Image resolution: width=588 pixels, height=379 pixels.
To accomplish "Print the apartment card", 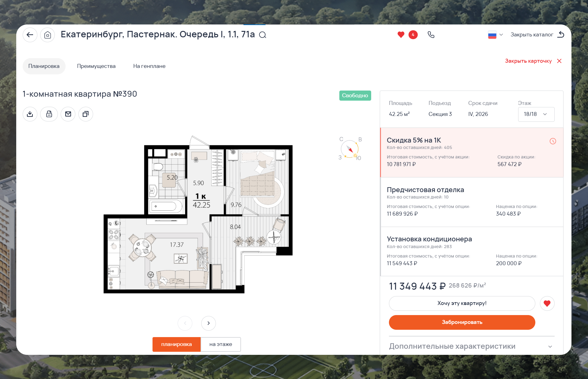I will pos(49,114).
